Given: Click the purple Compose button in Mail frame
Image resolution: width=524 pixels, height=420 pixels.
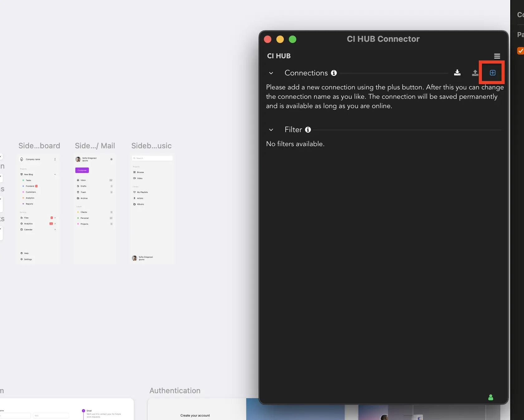Looking at the screenshot, I should (82, 170).
